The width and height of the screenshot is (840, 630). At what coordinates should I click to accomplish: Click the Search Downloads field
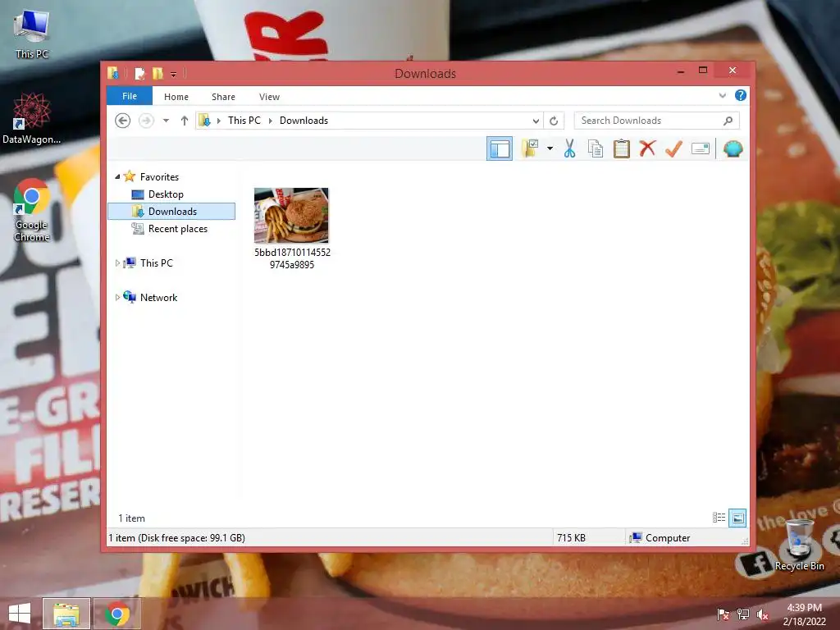(656, 121)
